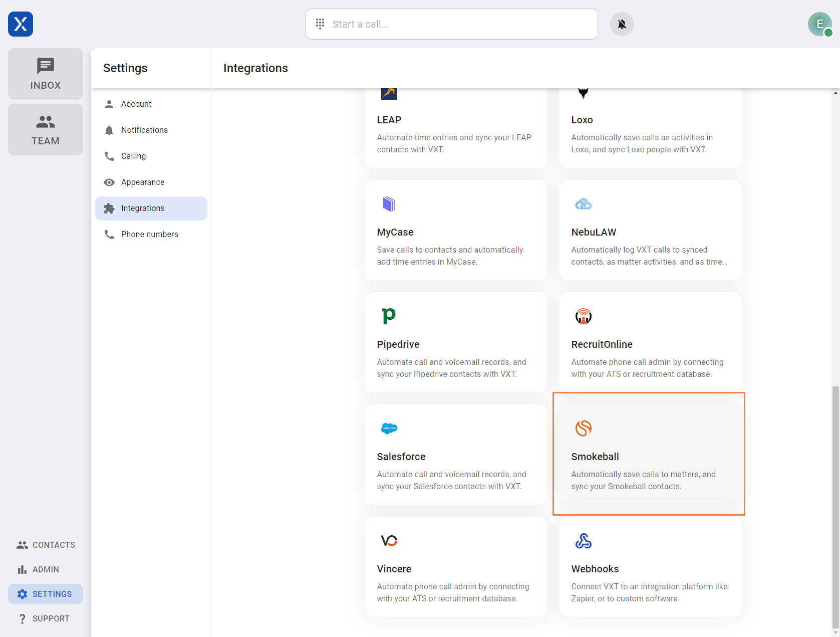Click the Support question mark icon

[22, 618]
